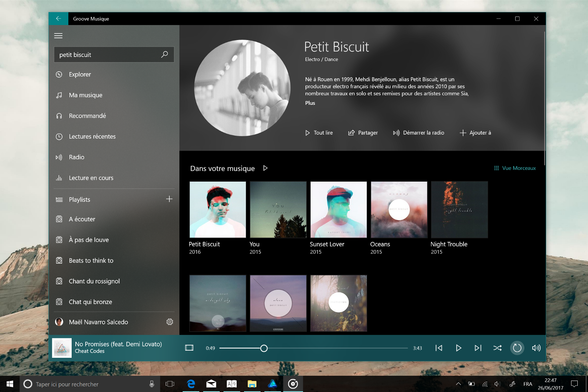This screenshot has width=588, height=392.
Task: Click the FRA input language indicator
Action: click(x=528, y=384)
